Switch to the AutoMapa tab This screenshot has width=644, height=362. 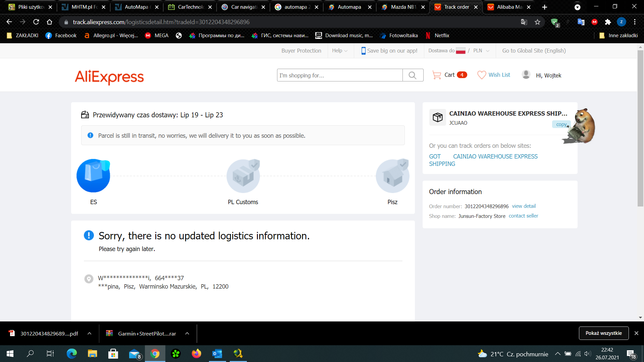[137, 7]
